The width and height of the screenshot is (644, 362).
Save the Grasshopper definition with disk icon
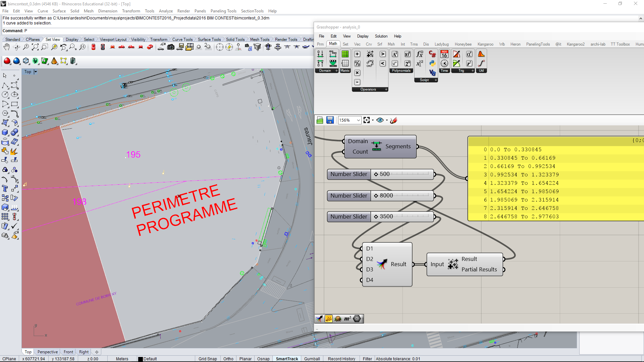coord(330,120)
